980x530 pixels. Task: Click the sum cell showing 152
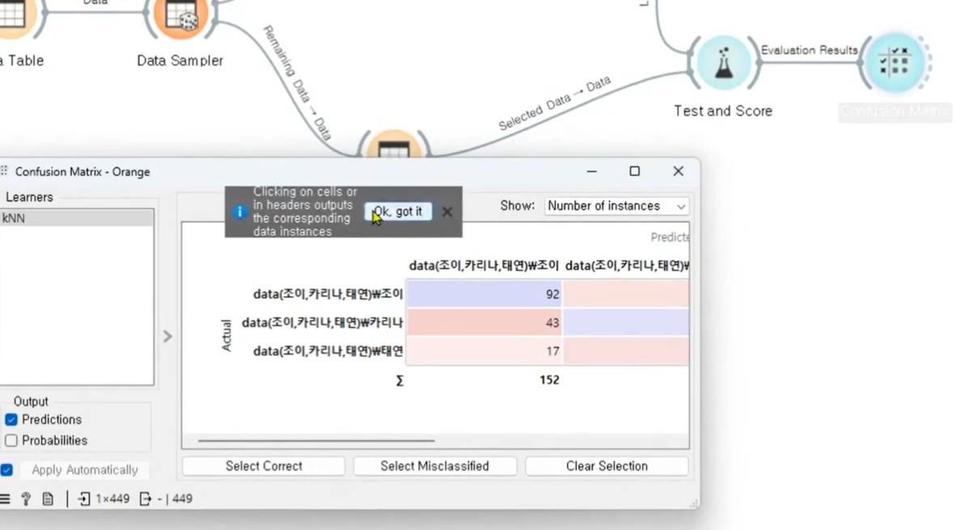(549, 380)
